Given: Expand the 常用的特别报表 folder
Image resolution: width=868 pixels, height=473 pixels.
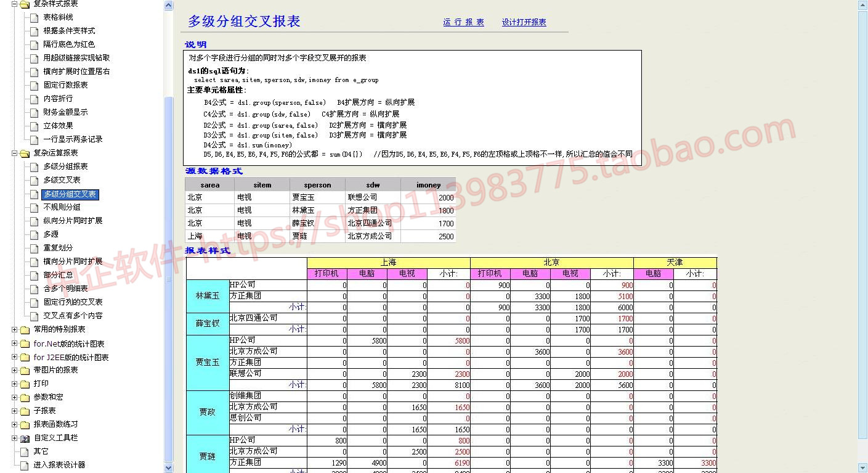Looking at the screenshot, I should click(14, 329).
